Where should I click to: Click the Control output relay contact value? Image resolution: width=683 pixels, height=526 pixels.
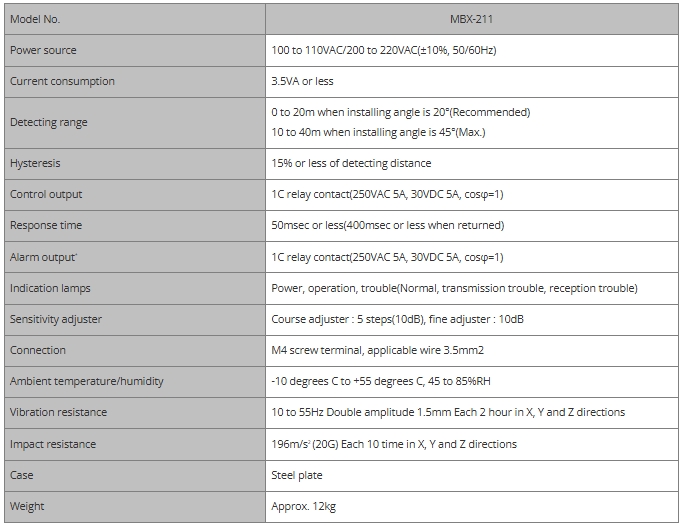click(388, 194)
